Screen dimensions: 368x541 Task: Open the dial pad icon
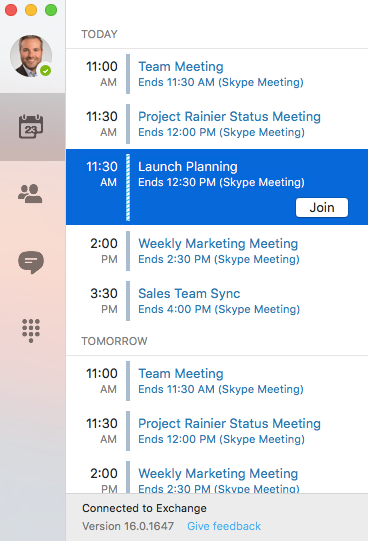31,331
